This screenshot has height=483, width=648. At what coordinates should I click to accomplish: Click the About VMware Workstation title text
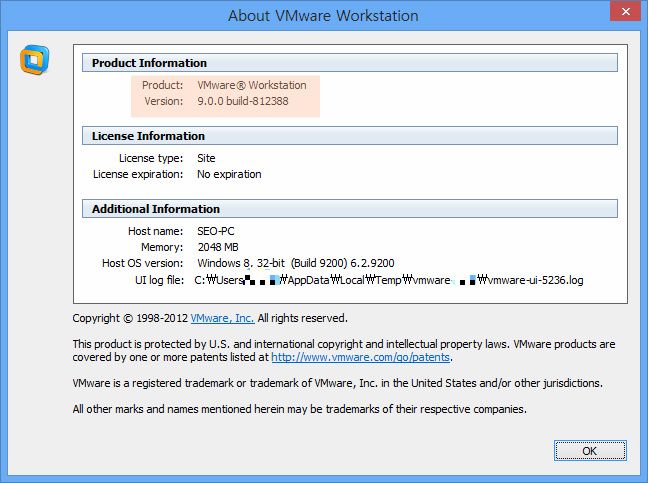pyautogui.click(x=323, y=16)
